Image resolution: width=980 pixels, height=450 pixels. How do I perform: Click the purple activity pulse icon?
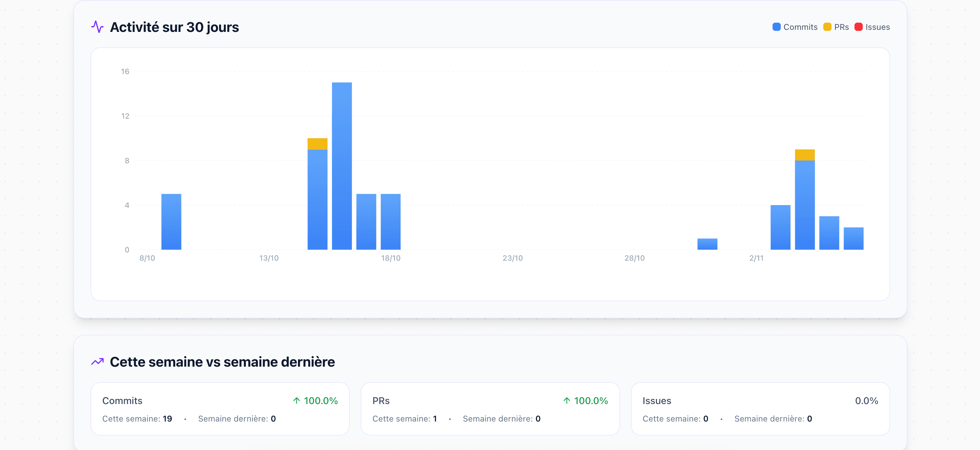point(97,27)
